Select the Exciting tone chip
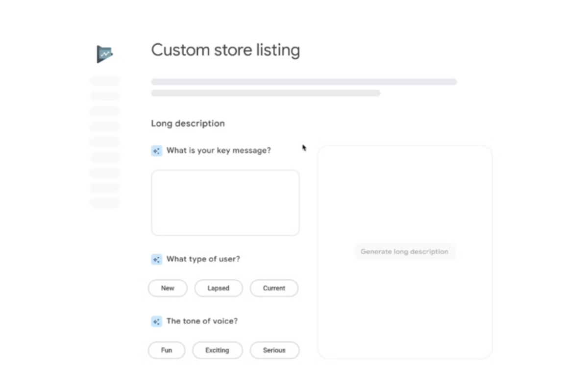Viewport: 588px width, 392px height. tap(218, 350)
